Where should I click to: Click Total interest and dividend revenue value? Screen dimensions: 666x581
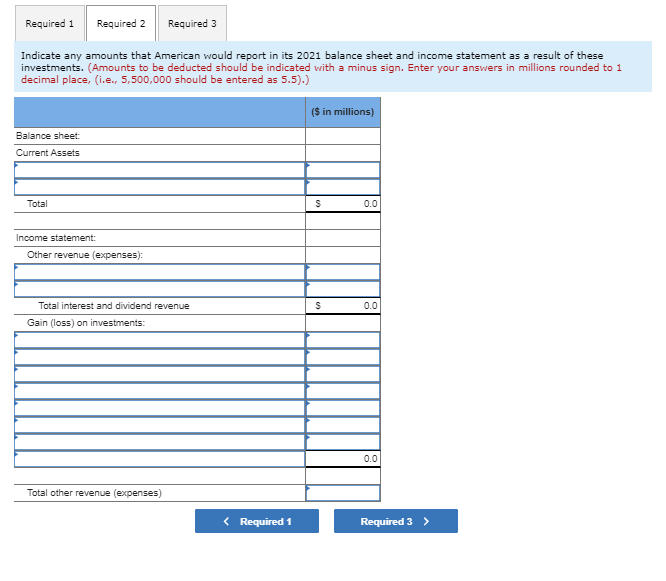[x=370, y=306]
